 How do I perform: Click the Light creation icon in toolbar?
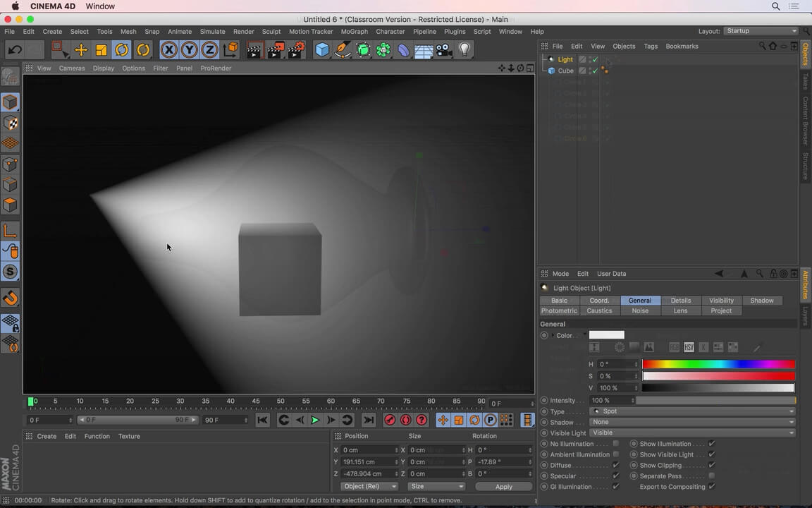tap(462, 49)
